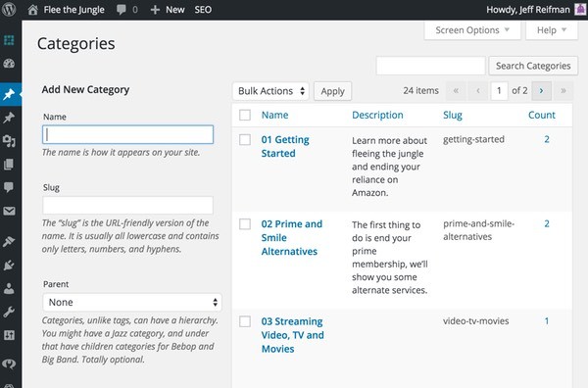Expand the Screen Options panel
Viewport: 588px width, 388px height.
pos(472,30)
